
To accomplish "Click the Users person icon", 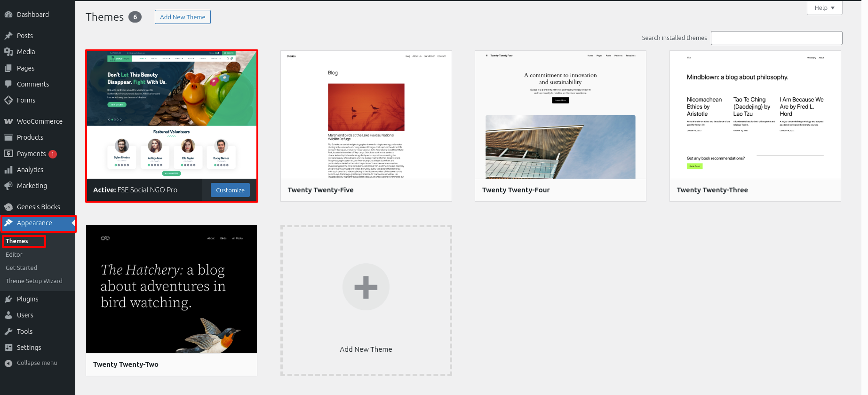I will [x=8, y=315].
